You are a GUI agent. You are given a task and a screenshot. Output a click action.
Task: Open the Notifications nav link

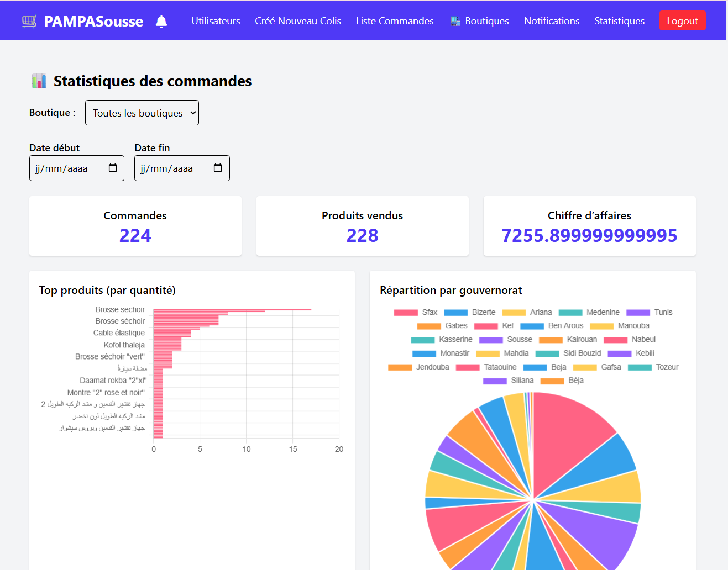(552, 21)
